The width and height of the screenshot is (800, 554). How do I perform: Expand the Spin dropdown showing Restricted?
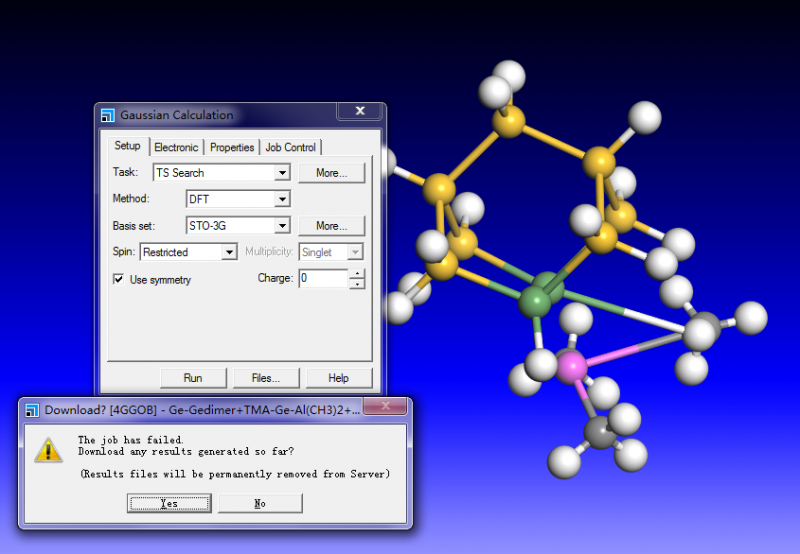coord(230,252)
